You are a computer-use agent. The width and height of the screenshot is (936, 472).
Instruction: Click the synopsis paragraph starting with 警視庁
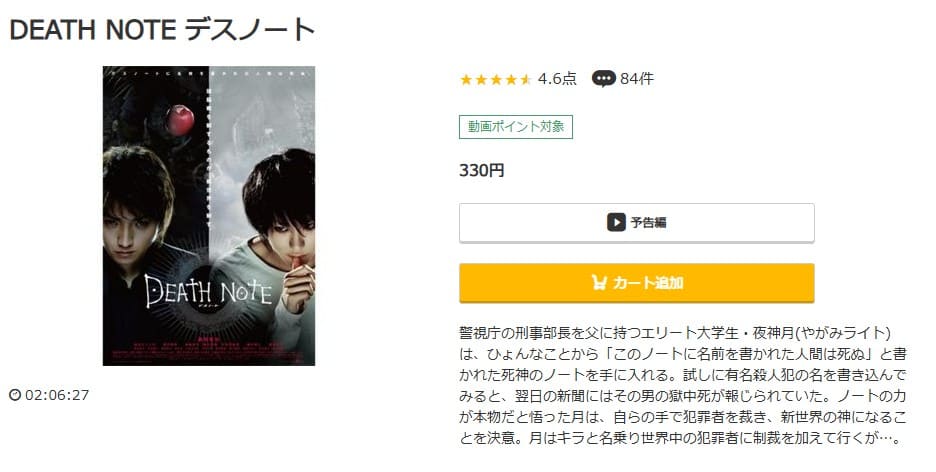(x=683, y=385)
